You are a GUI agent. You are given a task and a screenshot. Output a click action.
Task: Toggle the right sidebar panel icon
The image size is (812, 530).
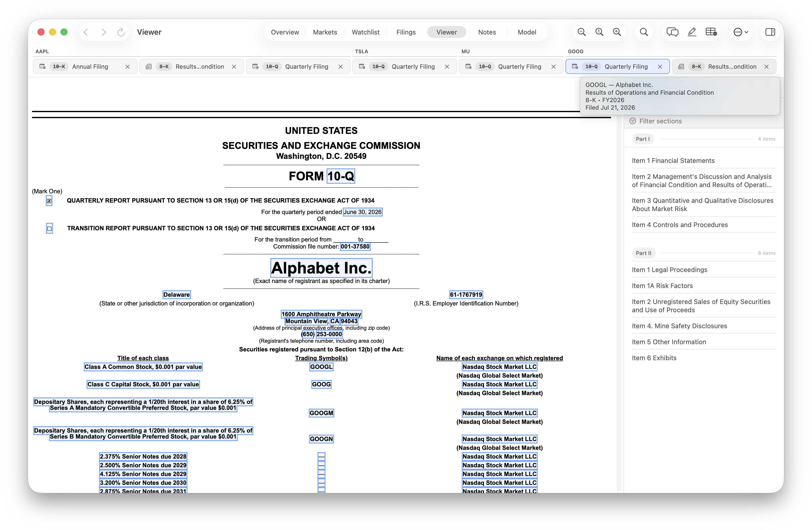tap(770, 32)
